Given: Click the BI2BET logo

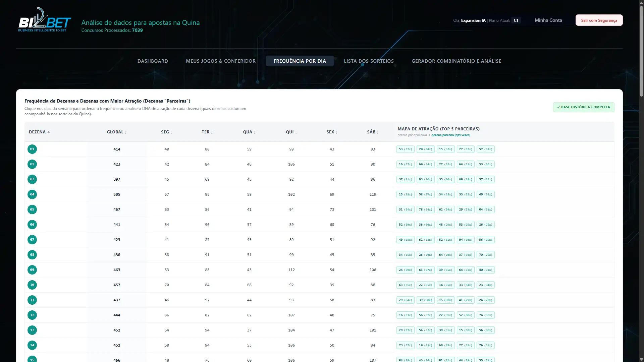Looking at the screenshot, I should (45, 20).
